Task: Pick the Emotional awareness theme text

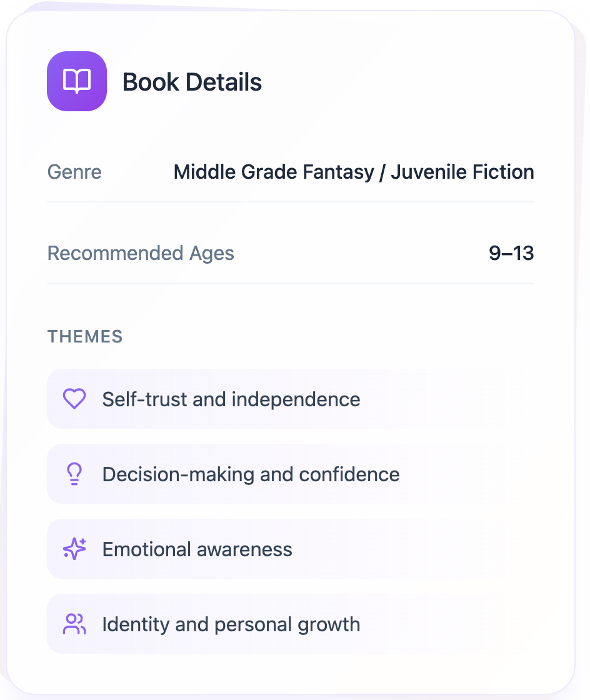Action: (x=197, y=549)
